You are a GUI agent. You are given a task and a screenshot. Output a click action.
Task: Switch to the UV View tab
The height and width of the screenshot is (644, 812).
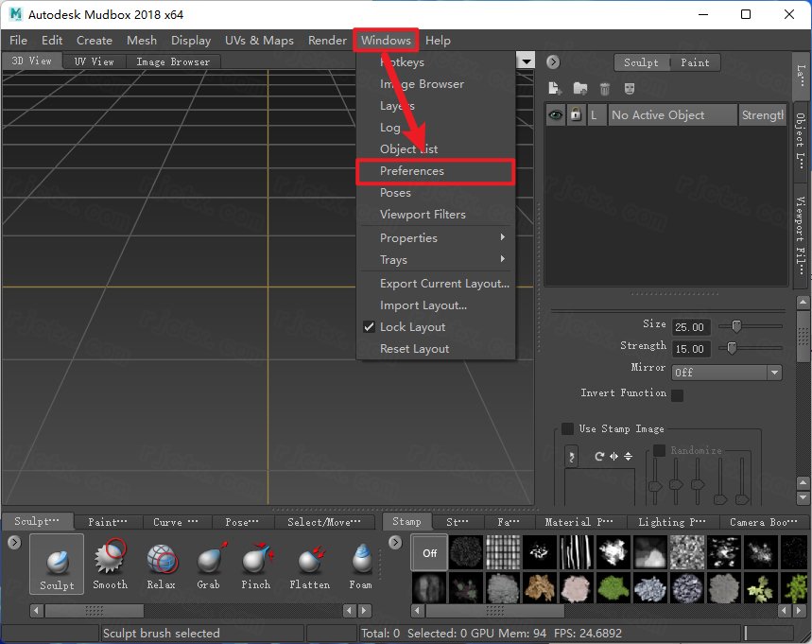pyautogui.click(x=94, y=61)
